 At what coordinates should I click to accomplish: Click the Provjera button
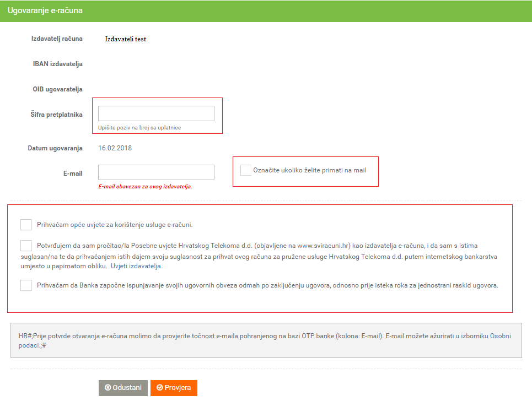click(174, 388)
